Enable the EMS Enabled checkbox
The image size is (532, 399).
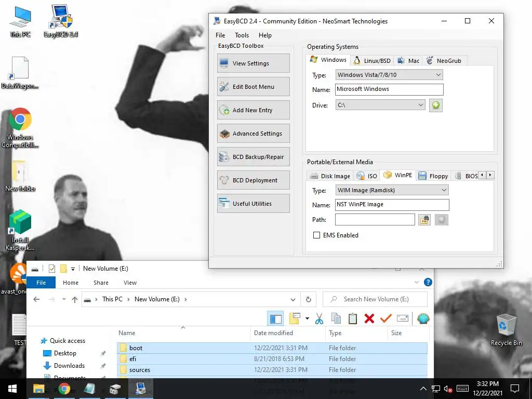(x=316, y=235)
